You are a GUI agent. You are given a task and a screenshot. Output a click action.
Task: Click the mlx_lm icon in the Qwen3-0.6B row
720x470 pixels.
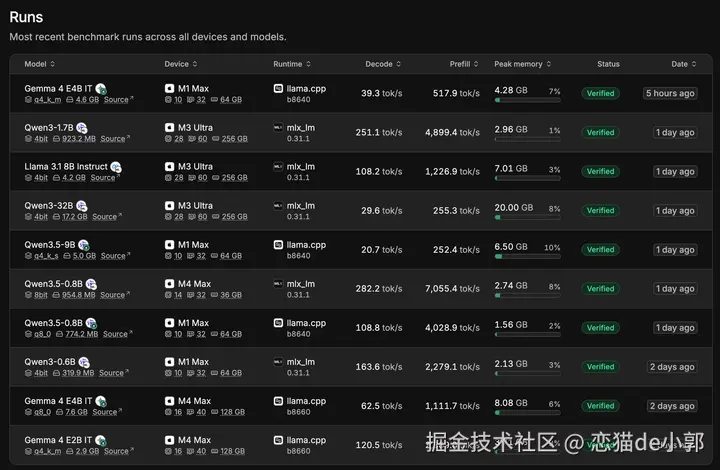click(x=278, y=362)
